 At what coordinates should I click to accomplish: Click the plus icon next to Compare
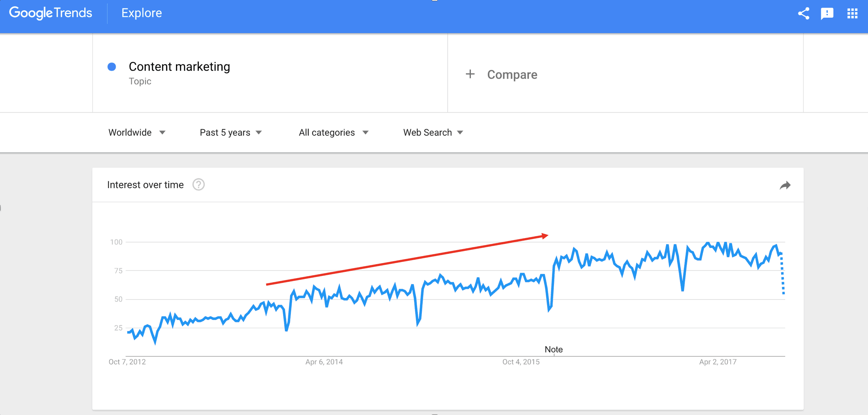(470, 74)
